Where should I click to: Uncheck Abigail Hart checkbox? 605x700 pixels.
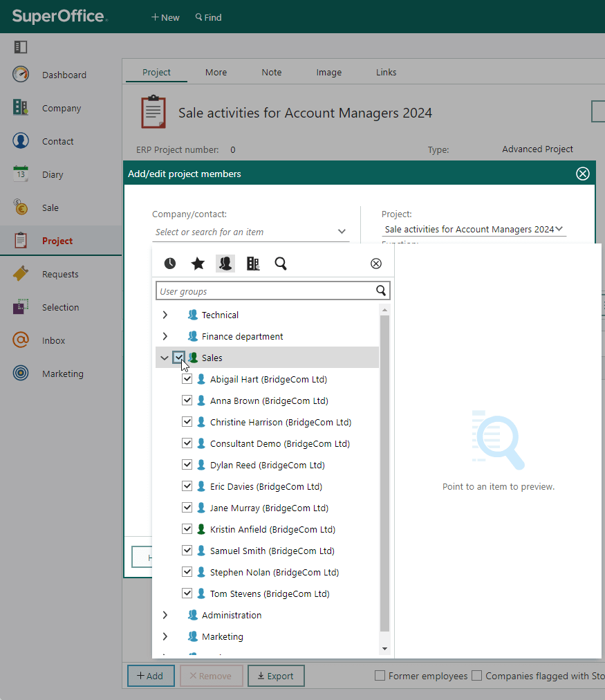click(x=187, y=379)
